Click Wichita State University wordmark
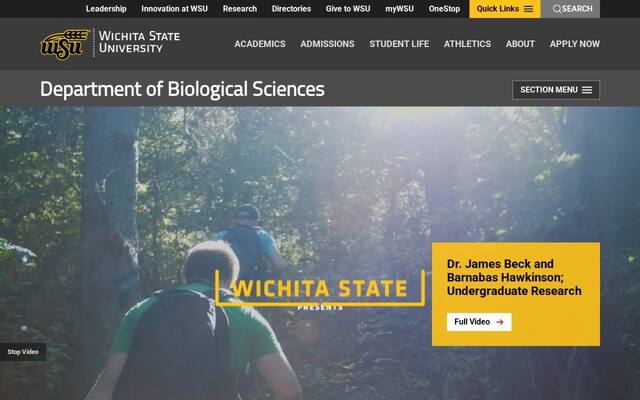640x400 pixels. (139, 42)
